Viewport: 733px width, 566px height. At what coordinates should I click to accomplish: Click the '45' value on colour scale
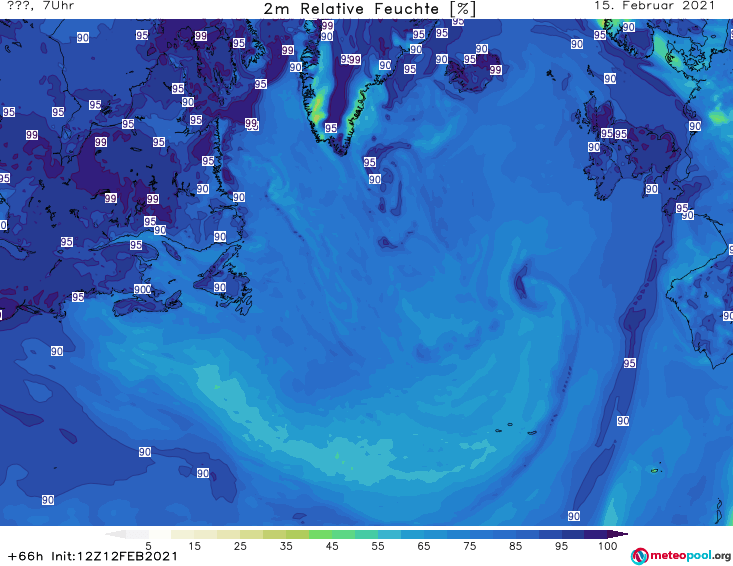point(332,546)
